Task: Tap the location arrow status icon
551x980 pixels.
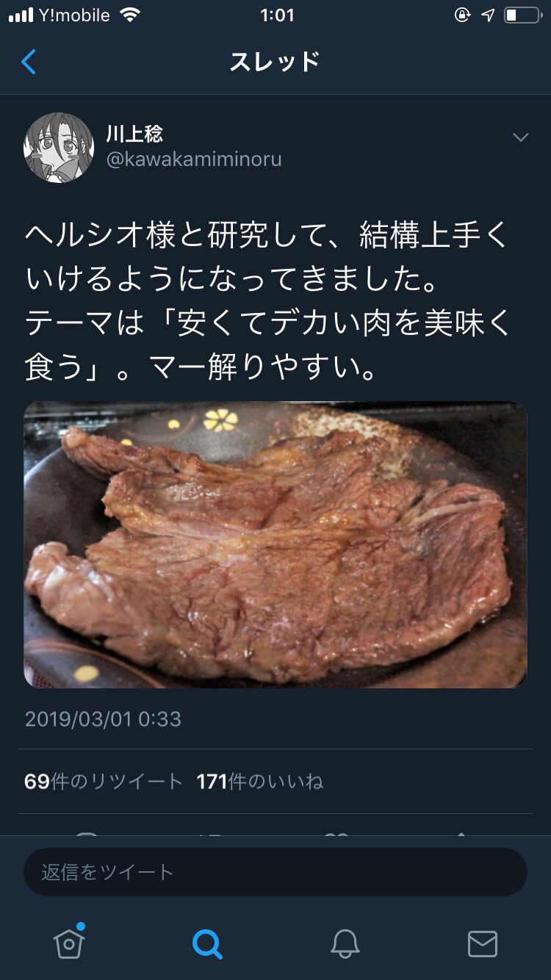Action: point(488,15)
